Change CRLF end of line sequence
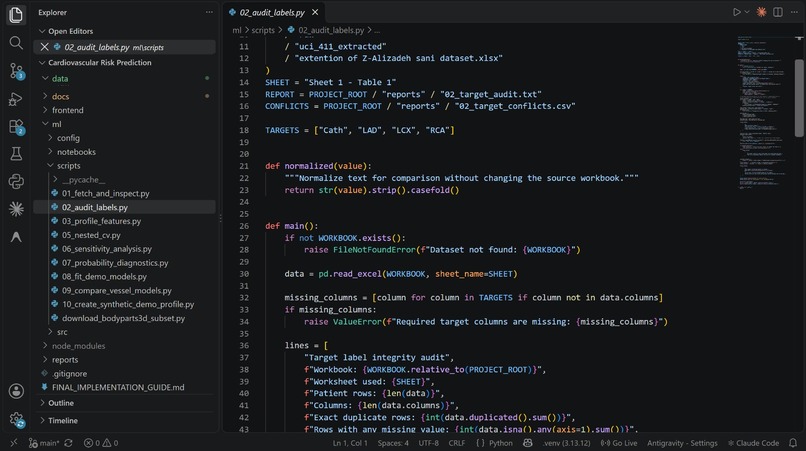This screenshot has width=806, height=451. click(456, 443)
